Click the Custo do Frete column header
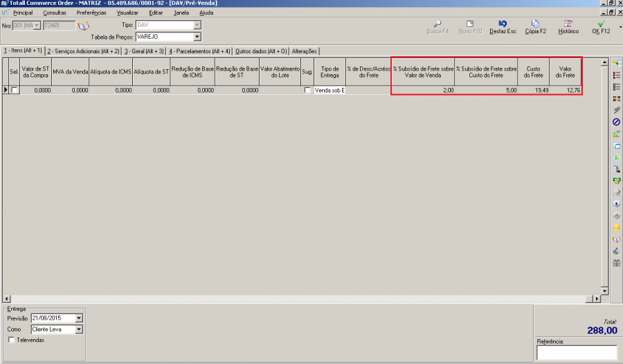623x364 pixels. (x=533, y=72)
